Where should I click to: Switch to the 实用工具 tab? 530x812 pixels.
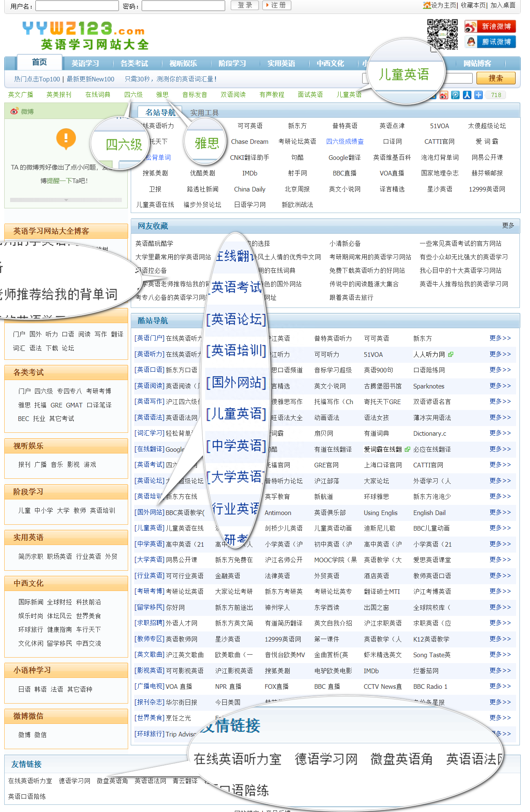[x=204, y=113]
